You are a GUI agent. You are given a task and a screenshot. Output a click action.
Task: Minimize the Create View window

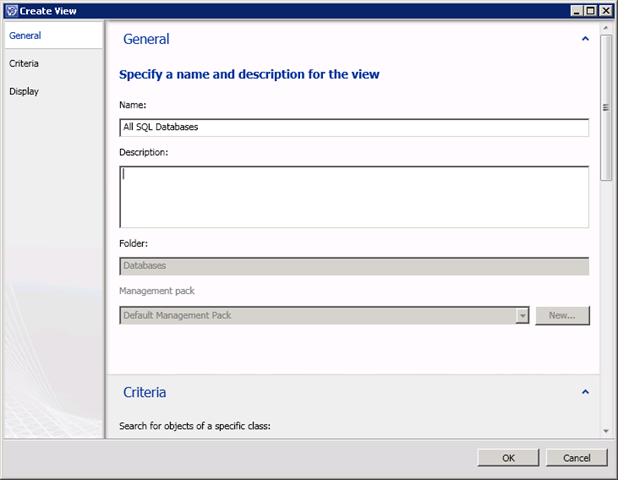577,10
